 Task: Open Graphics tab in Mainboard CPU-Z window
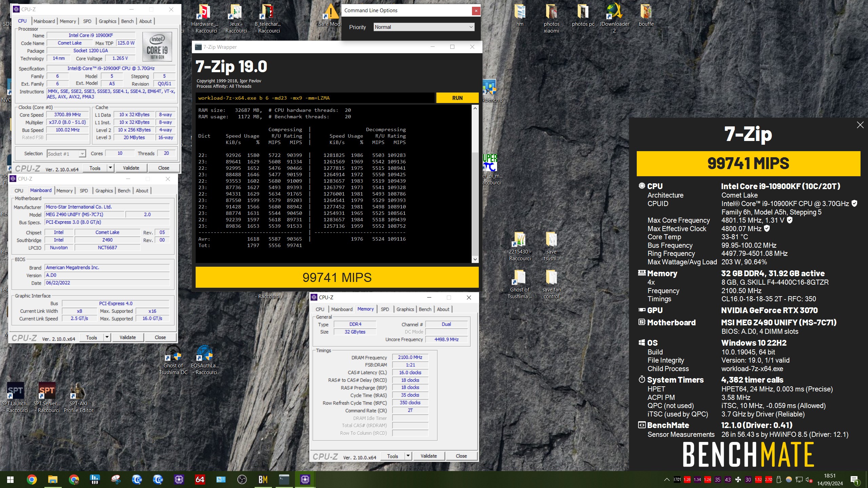tap(104, 191)
